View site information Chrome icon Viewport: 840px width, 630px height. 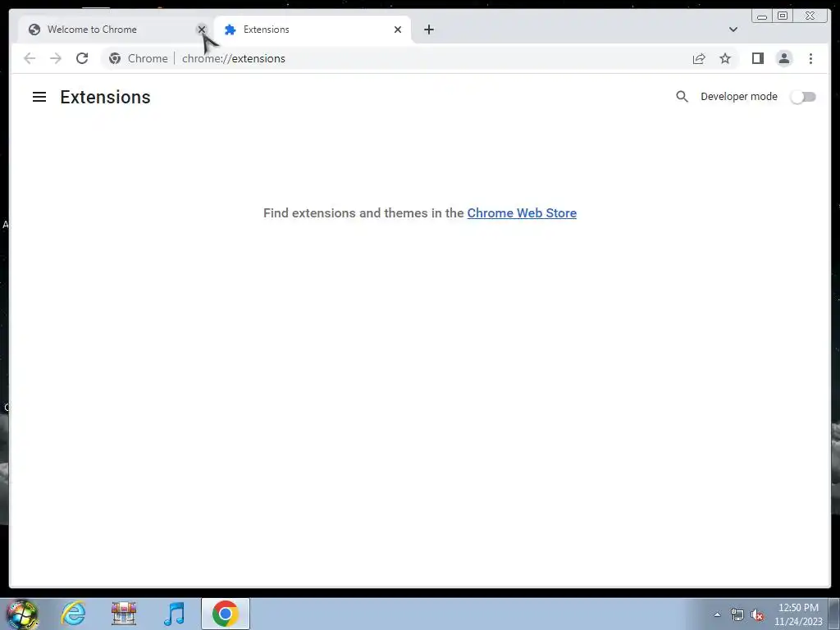(115, 58)
